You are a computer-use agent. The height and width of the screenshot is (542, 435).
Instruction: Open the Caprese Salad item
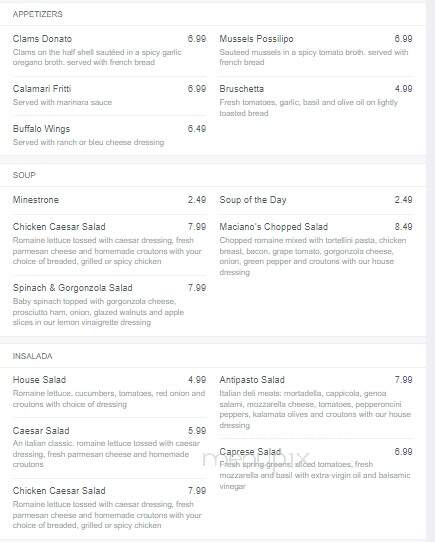pos(250,452)
